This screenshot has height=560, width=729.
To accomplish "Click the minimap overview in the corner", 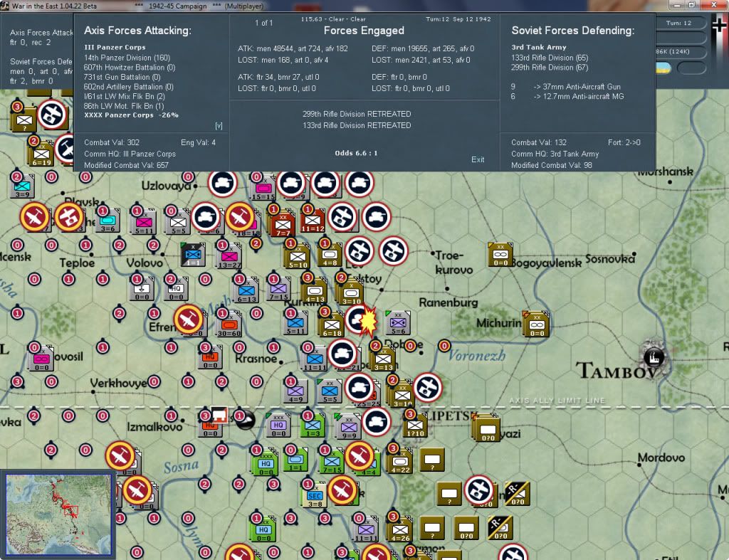I will (59, 514).
